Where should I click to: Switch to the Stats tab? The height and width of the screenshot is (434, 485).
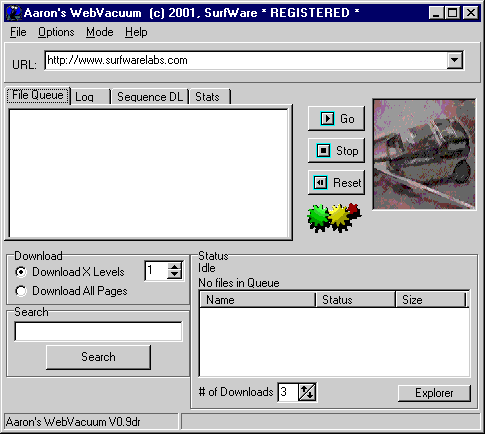pyautogui.click(x=210, y=97)
